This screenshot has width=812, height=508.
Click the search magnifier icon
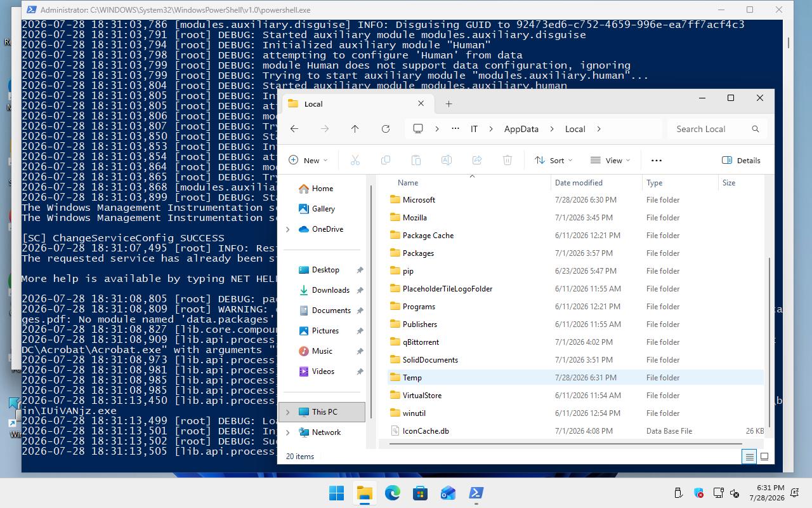tap(755, 129)
